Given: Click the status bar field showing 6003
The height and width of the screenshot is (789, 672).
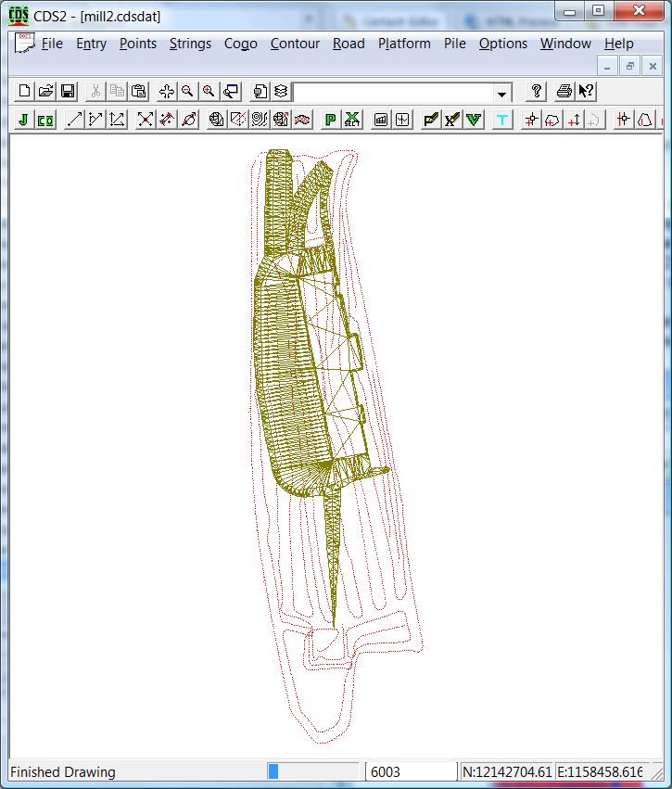Looking at the screenshot, I should pyautogui.click(x=411, y=771).
